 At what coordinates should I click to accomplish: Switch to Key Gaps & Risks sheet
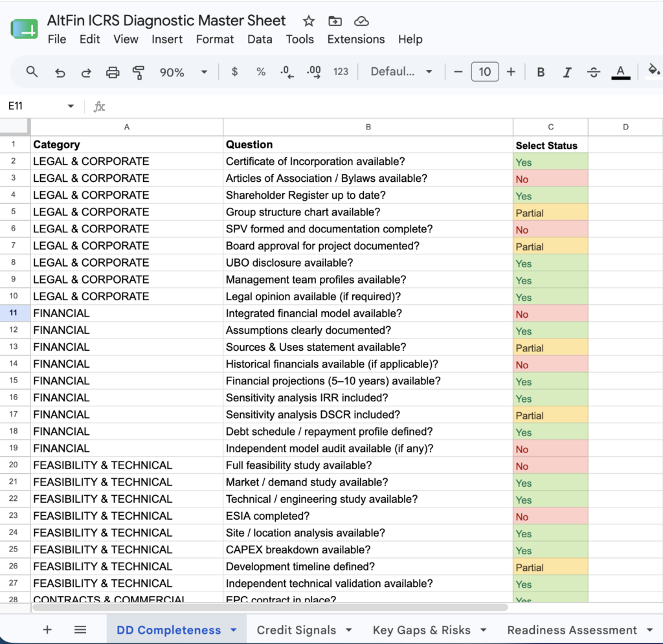(421, 630)
